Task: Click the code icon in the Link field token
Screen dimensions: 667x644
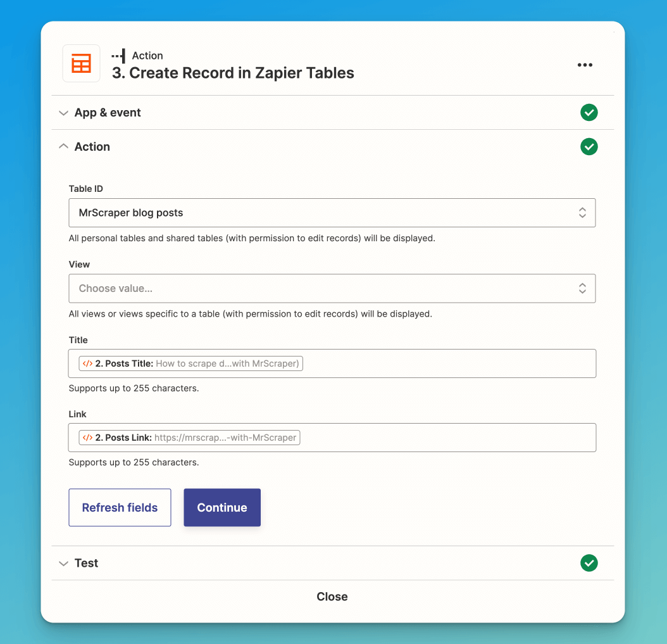Action: point(88,437)
